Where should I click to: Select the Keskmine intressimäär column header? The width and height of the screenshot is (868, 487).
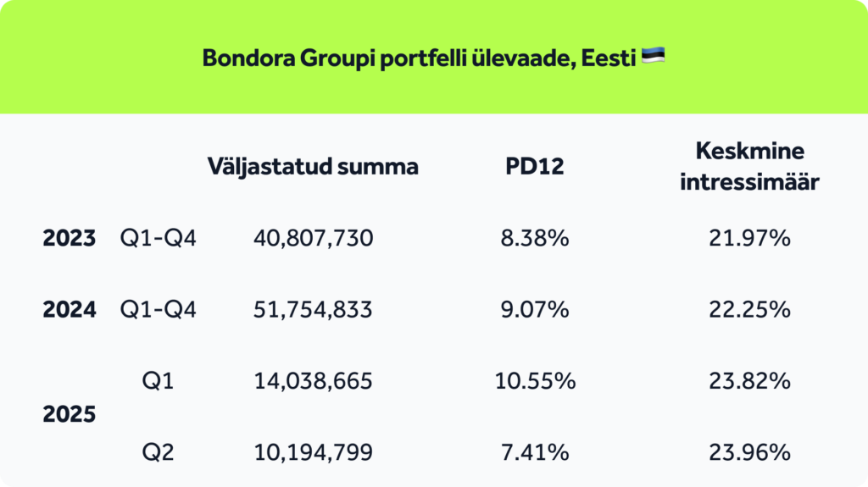coord(749,166)
